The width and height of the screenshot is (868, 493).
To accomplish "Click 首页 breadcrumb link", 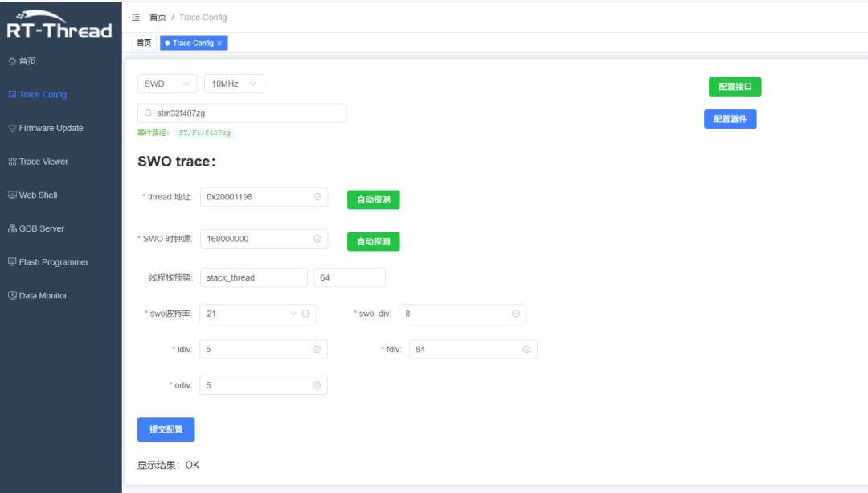I will (158, 18).
